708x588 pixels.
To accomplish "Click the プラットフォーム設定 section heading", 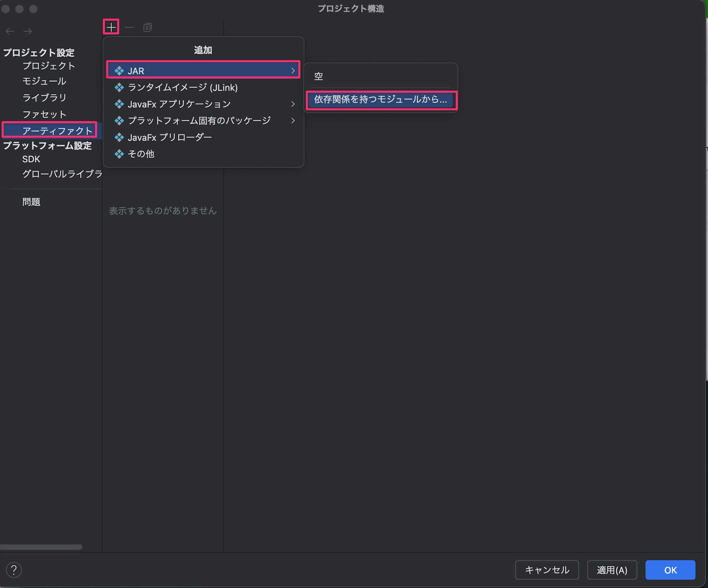I will 47,146.
